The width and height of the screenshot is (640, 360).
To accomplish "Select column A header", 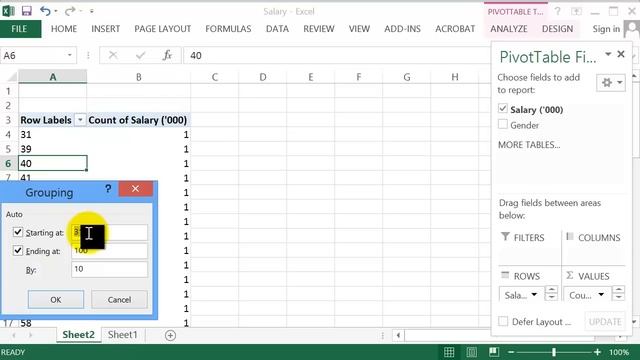I will click(x=53, y=77).
